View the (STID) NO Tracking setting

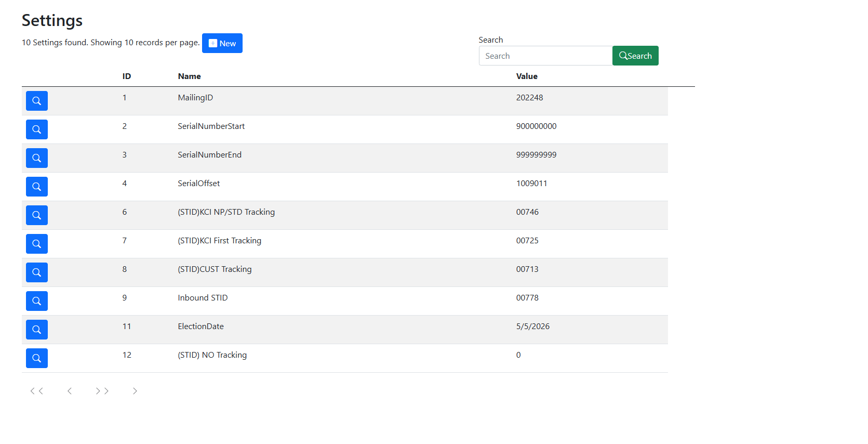(36, 358)
